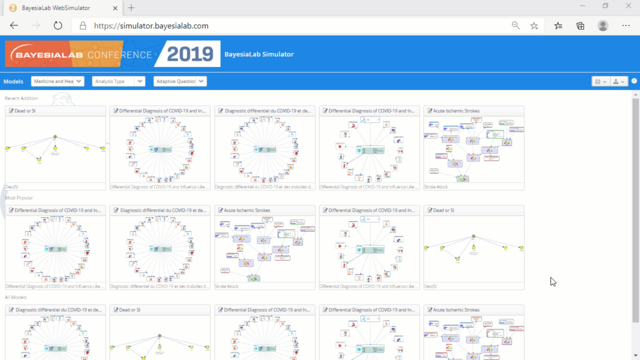
Task: Click the Most Popular section heading
Action: tap(19, 198)
